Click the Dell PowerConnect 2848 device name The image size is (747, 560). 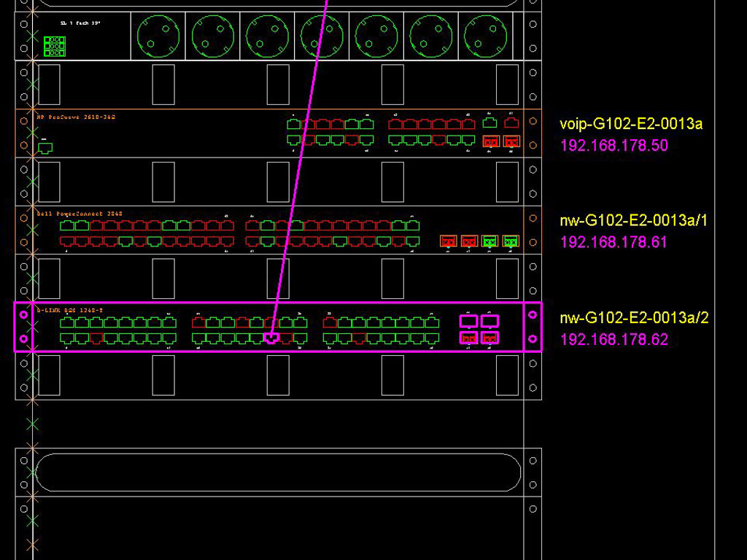79,214
